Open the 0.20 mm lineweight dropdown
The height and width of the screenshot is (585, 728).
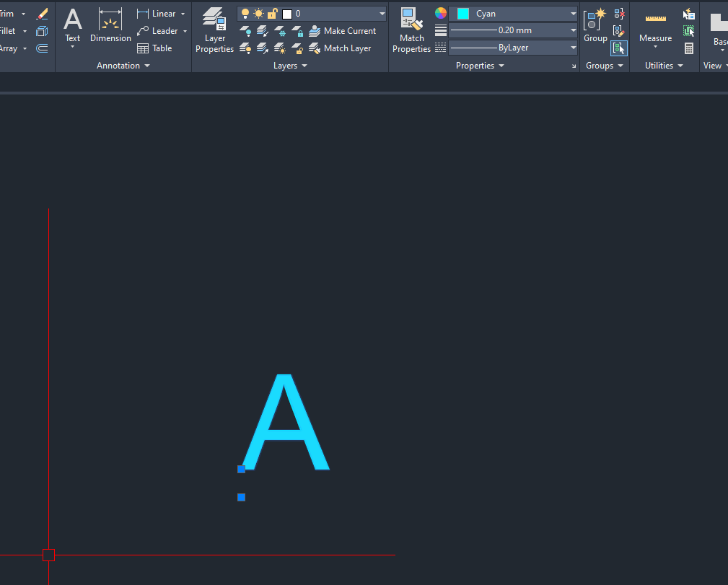513,31
